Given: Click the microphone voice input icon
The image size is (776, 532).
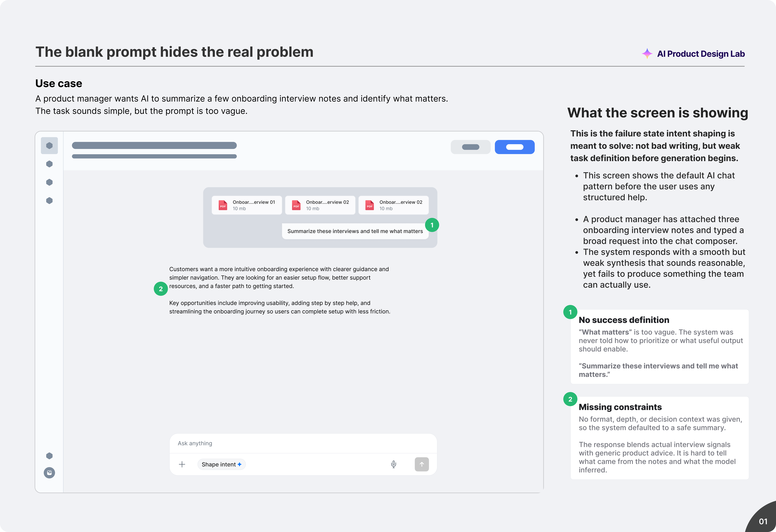Looking at the screenshot, I should (x=393, y=464).
